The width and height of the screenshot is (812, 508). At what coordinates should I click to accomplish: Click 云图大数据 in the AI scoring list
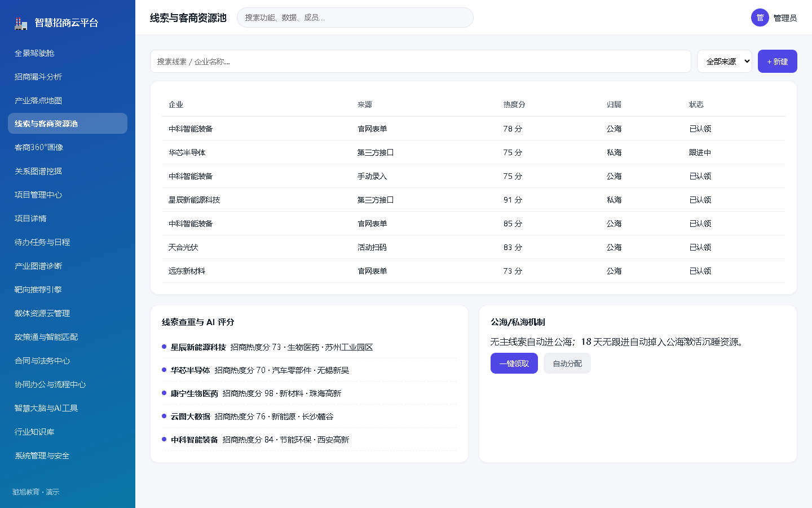tap(191, 417)
